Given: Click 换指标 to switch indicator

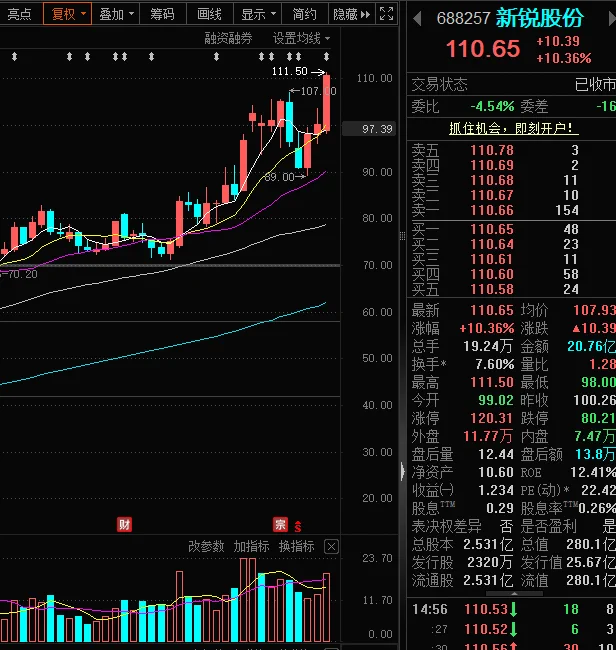Looking at the screenshot, I should click(x=296, y=546).
